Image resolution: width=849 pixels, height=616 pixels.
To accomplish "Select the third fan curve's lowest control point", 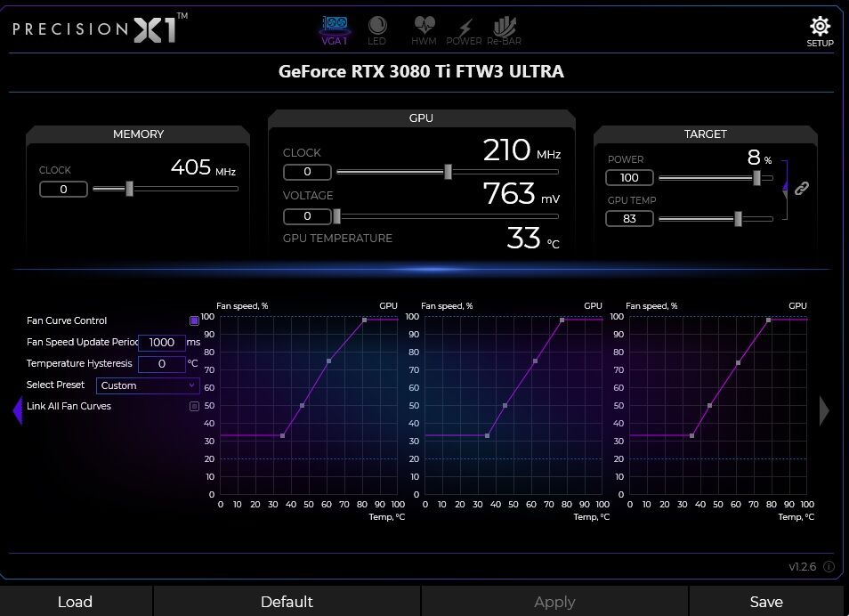I will (692, 435).
